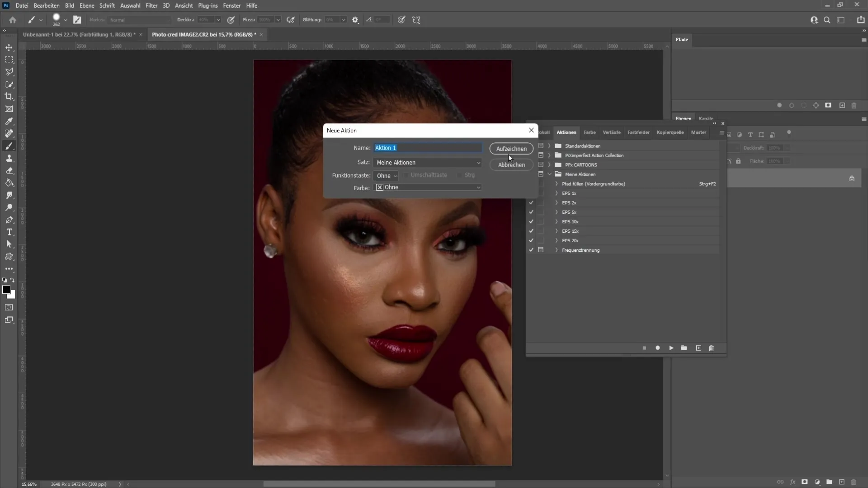This screenshot has height=488, width=868.
Task: Open the Farbe dropdown in Neue Aktion
Action: pyautogui.click(x=428, y=188)
